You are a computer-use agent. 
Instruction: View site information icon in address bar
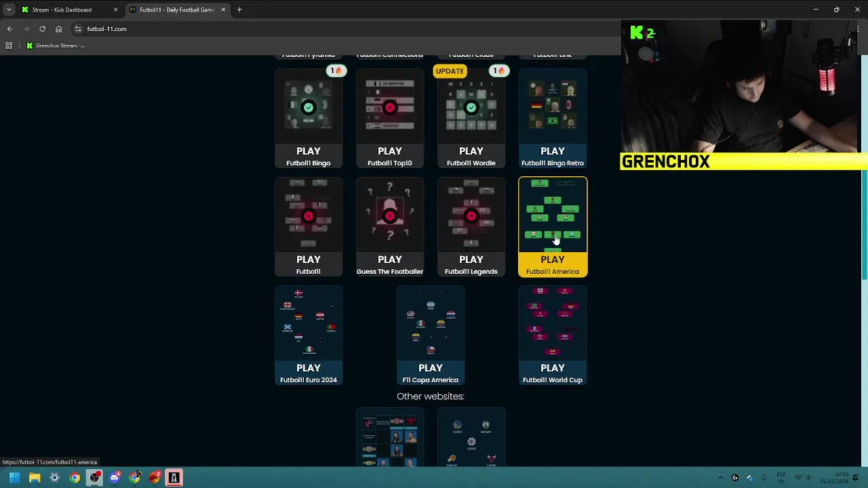click(x=78, y=29)
